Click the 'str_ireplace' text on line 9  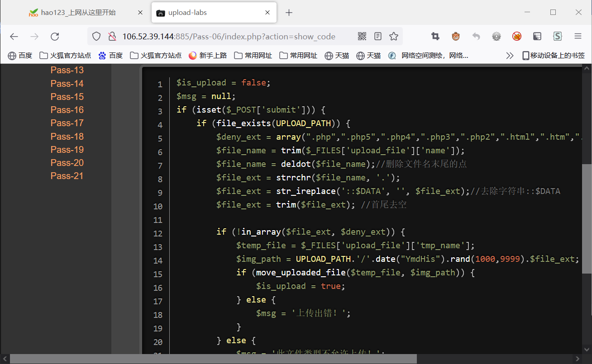306,191
